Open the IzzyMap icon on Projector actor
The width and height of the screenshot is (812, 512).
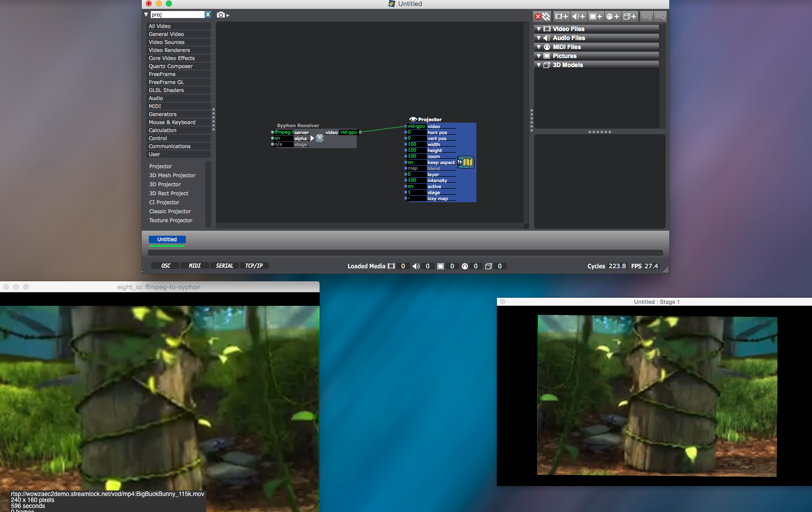point(466,162)
